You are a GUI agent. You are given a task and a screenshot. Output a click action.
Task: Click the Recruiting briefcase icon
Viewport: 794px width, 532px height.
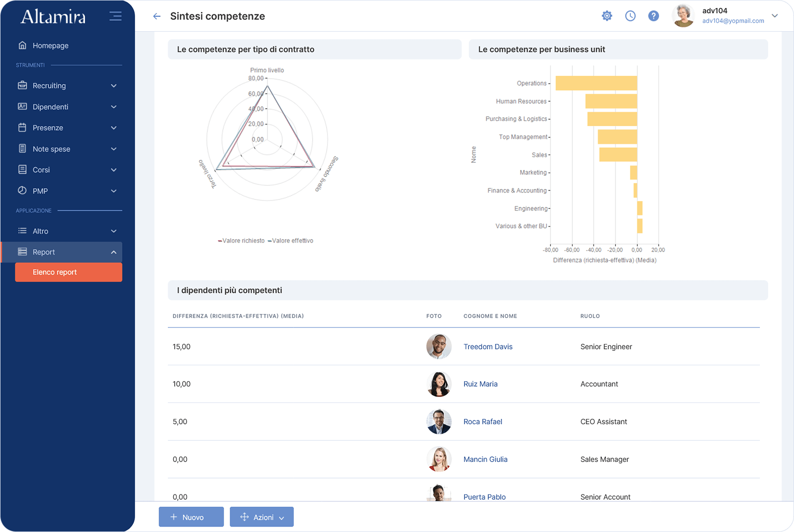point(22,85)
